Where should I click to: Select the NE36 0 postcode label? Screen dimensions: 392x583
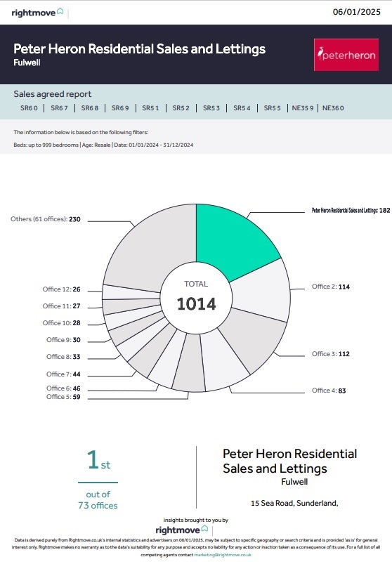click(333, 108)
